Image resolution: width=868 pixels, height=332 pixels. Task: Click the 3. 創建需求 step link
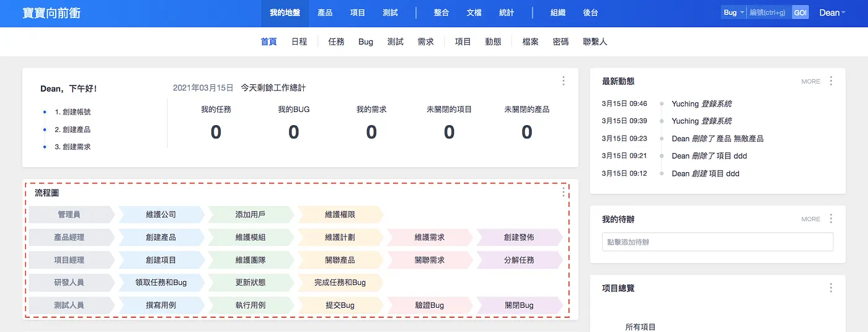73,147
